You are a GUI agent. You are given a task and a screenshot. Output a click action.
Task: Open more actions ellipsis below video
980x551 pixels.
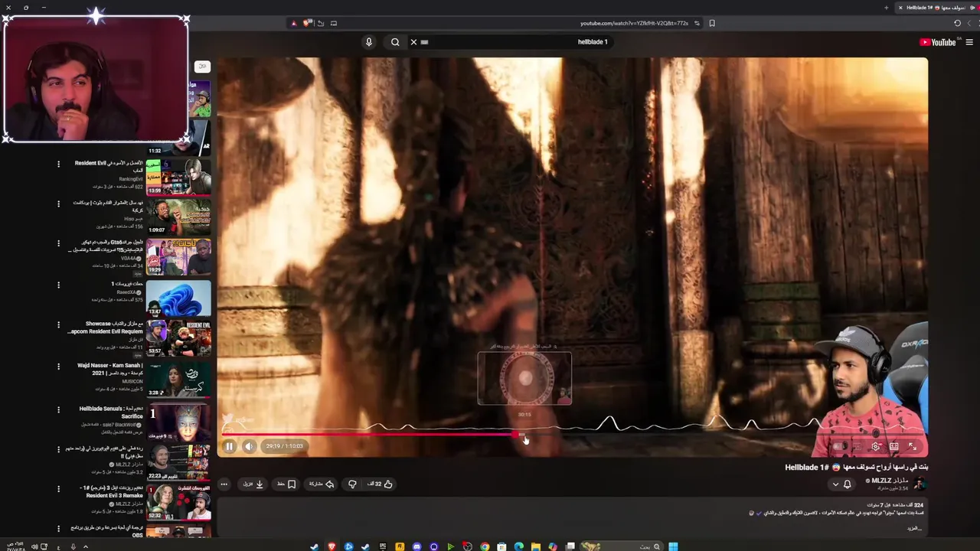coord(224,484)
